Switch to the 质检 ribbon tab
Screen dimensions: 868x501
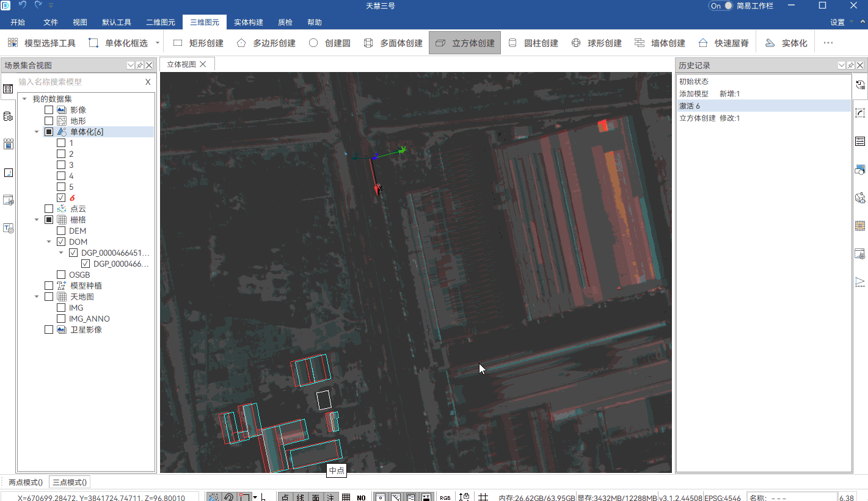285,23
